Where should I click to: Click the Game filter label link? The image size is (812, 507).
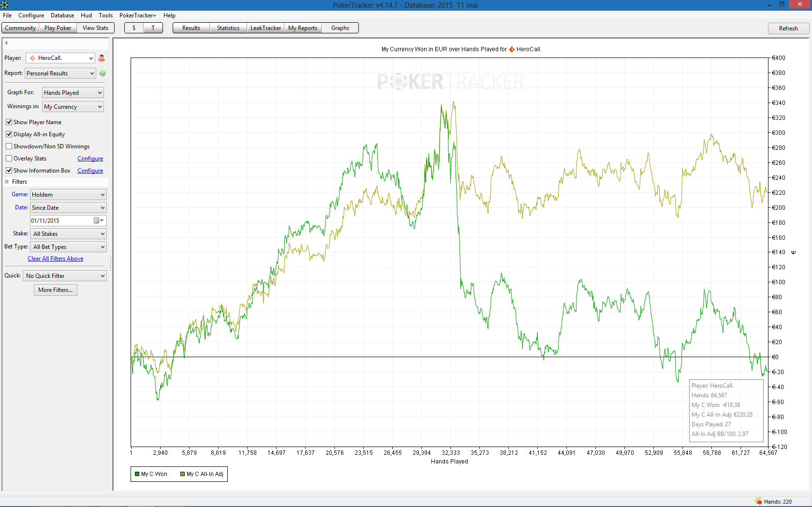[20, 194]
